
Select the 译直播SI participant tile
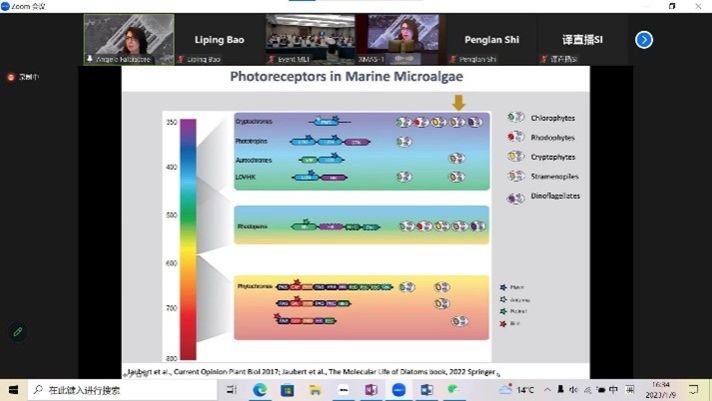(x=583, y=40)
